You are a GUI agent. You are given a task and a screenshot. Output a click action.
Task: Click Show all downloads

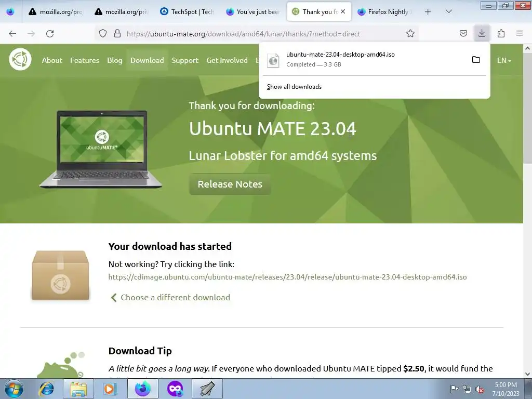tap(294, 87)
